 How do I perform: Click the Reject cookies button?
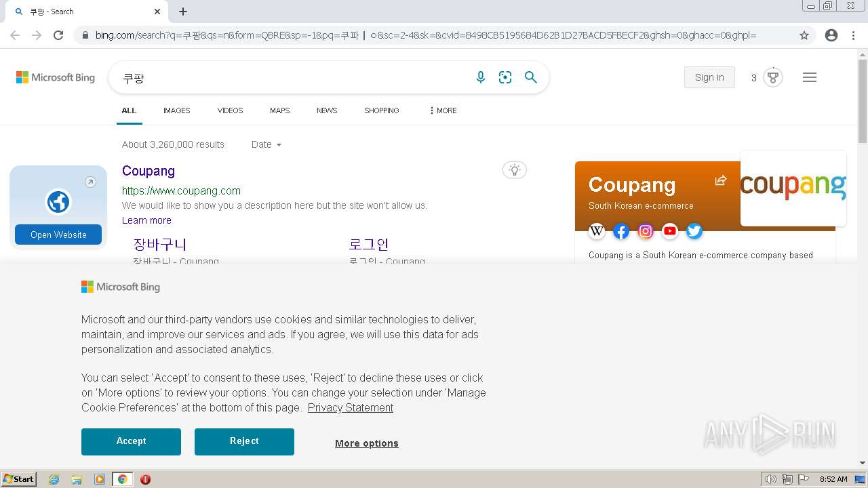(x=244, y=441)
